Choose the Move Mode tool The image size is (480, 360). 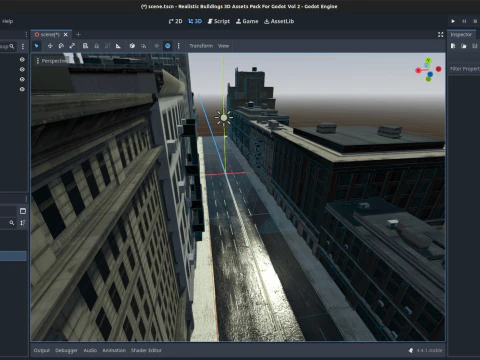click(50, 46)
